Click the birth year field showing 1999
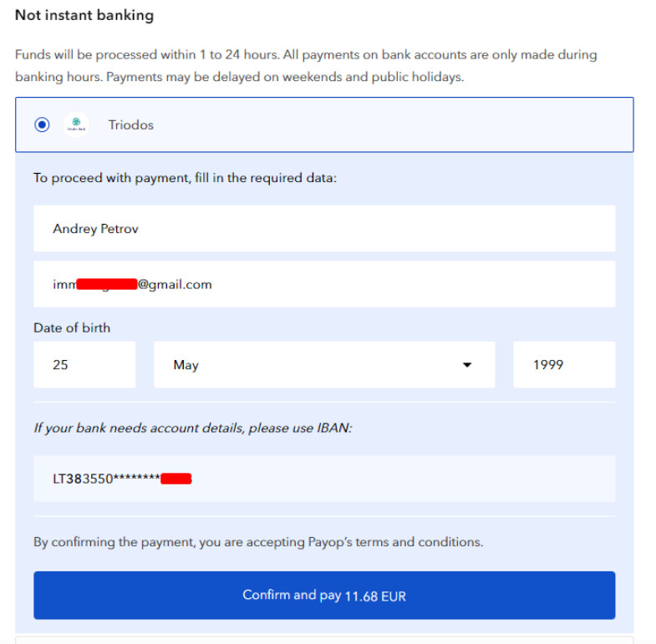Screen dimensions: 656x644 pos(564,365)
